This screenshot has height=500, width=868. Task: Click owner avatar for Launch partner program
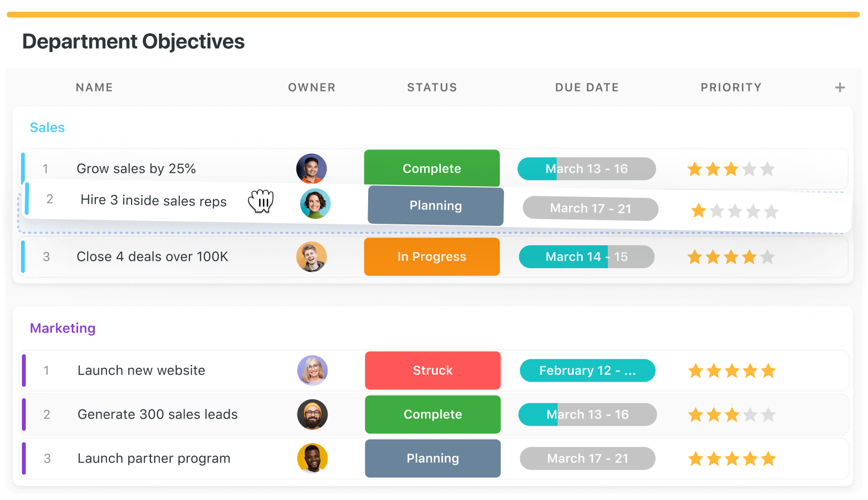click(x=313, y=458)
